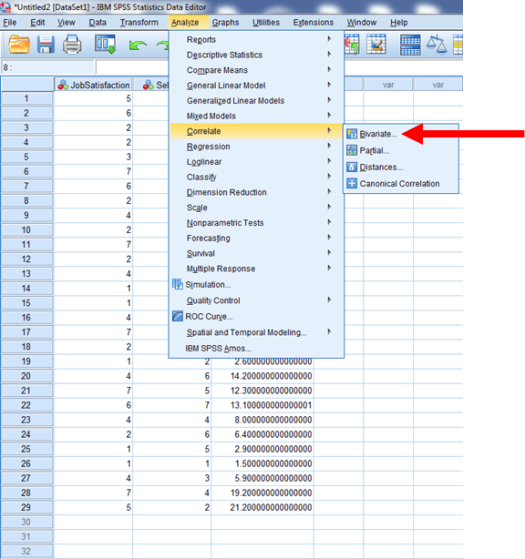Click greyed row header 30

click(x=27, y=522)
